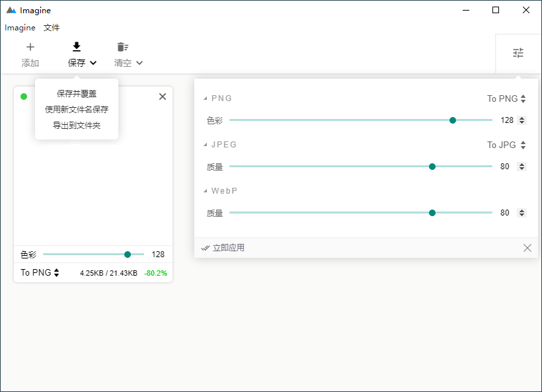This screenshot has width=542, height=392.
Task: Collapse the JPEG section triangle
Action: click(205, 145)
